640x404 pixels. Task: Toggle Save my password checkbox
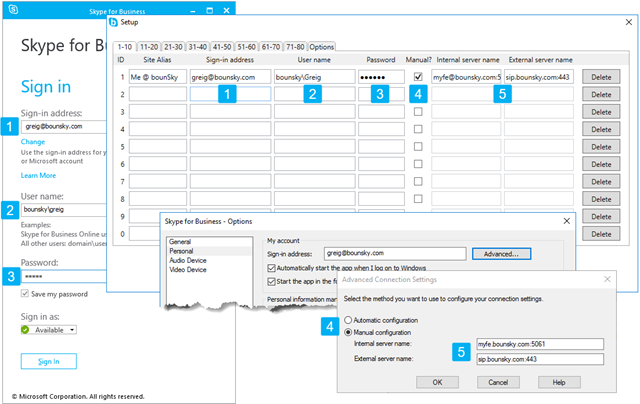coord(25,293)
